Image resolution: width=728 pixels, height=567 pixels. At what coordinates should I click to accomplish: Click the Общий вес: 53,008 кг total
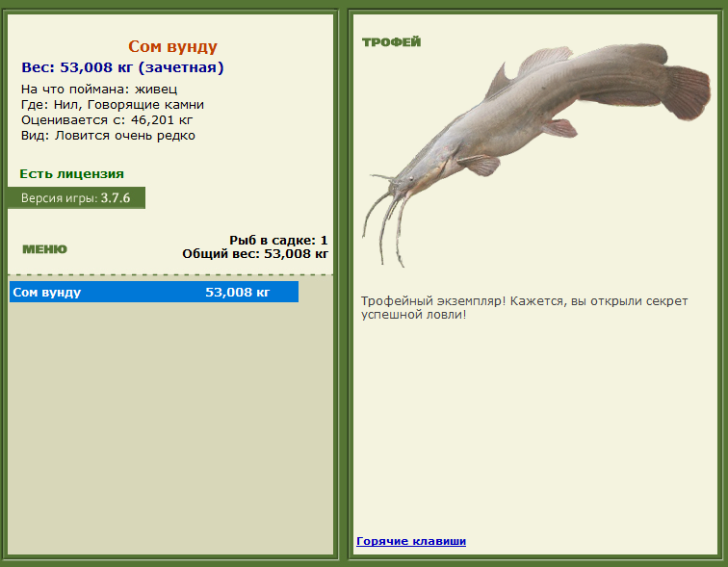(x=255, y=254)
